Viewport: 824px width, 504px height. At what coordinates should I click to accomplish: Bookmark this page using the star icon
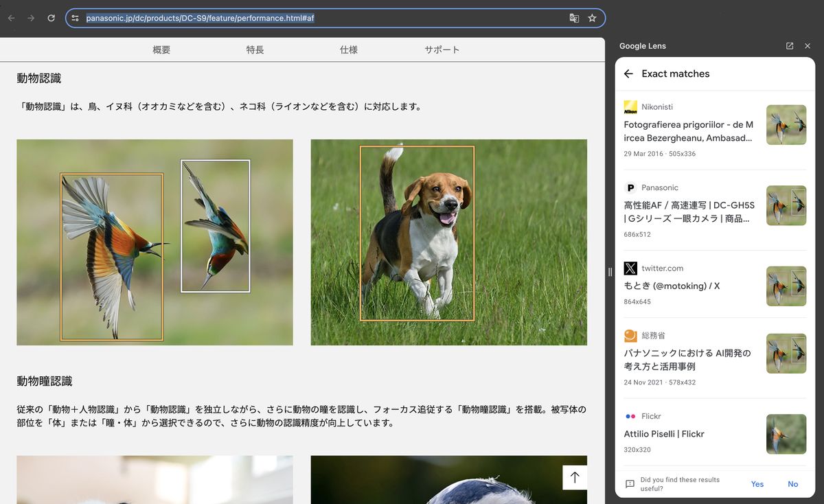pyautogui.click(x=592, y=18)
